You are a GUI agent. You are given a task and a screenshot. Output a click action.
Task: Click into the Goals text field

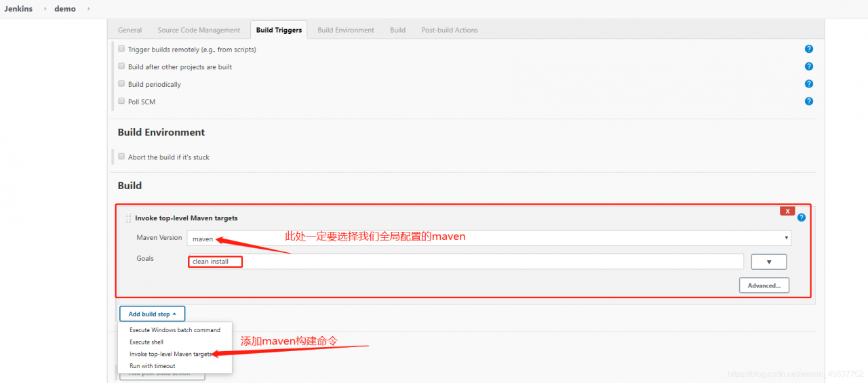point(466,261)
